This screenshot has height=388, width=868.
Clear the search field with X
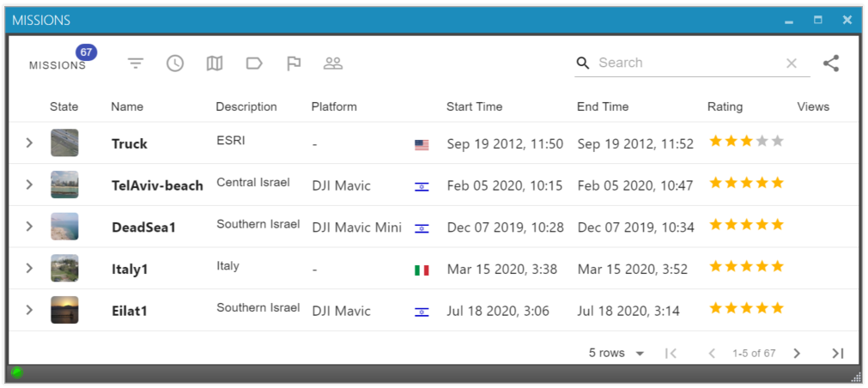click(x=792, y=64)
